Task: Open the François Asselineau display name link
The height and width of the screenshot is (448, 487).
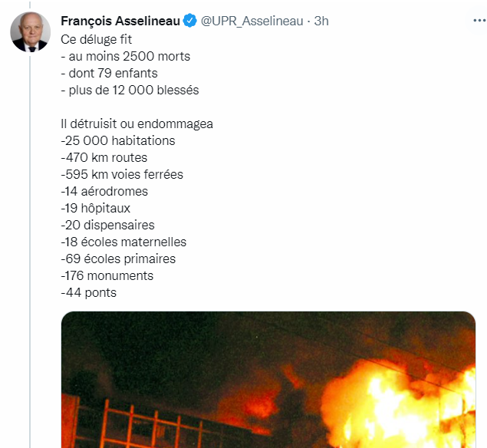Action: tap(120, 21)
